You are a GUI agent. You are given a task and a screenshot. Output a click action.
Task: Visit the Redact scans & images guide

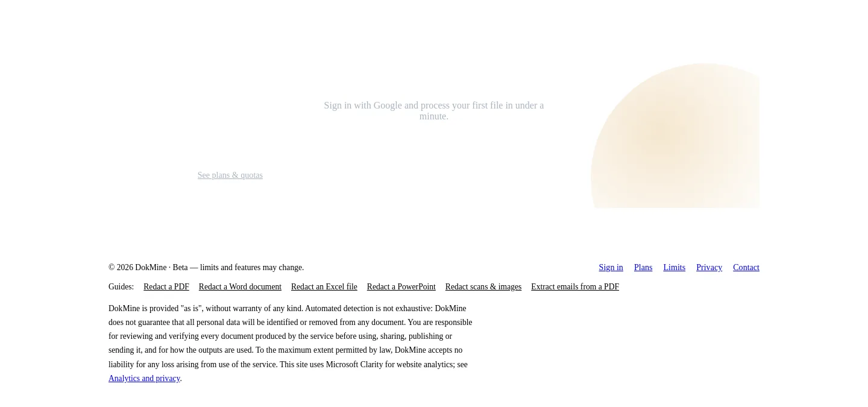click(x=483, y=286)
